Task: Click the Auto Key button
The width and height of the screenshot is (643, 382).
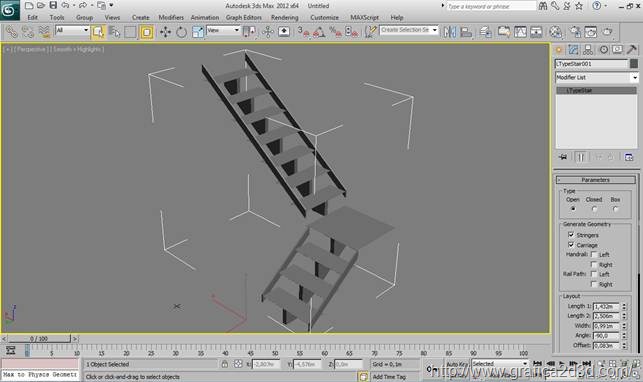Action: 457,364
